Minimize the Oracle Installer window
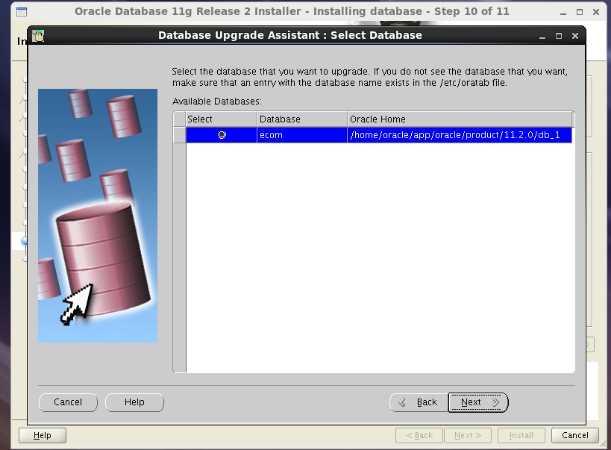This screenshot has height=450, width=611. 563,13
